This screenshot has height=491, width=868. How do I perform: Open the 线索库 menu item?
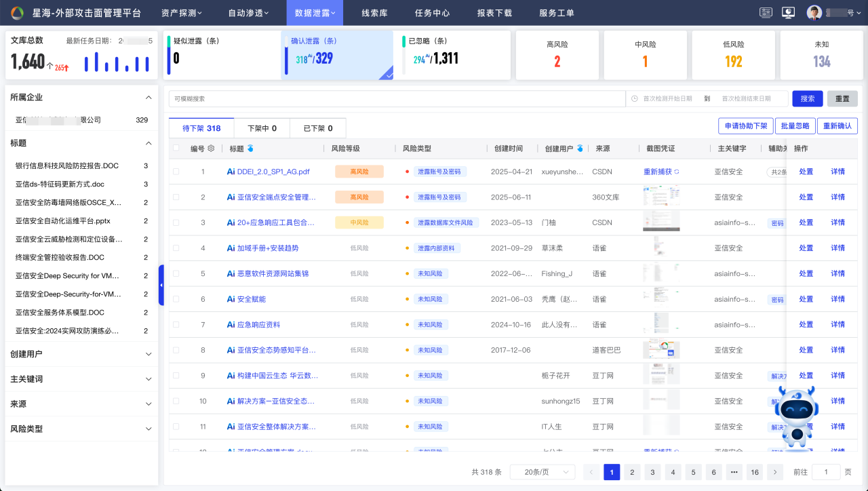coord(375,13)
